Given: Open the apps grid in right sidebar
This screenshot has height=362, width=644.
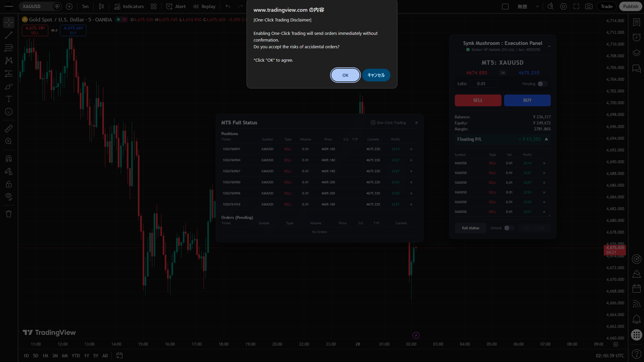Looking at the screenshot, I should point(636,335).
